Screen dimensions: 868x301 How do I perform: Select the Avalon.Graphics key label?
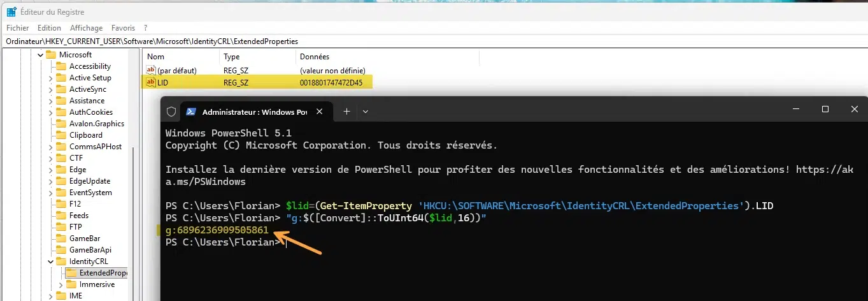(97, 124)
